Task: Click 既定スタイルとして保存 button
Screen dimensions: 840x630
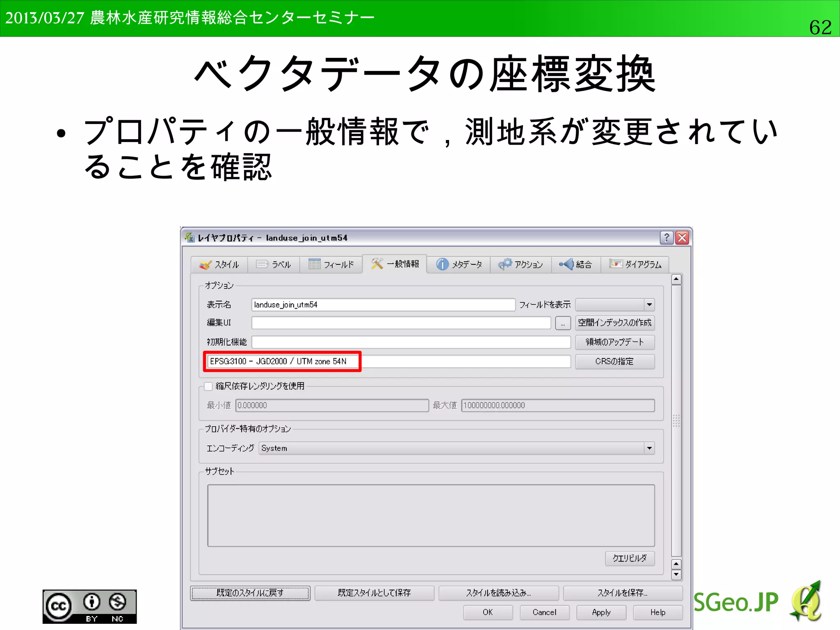Action: click(374, 593)
